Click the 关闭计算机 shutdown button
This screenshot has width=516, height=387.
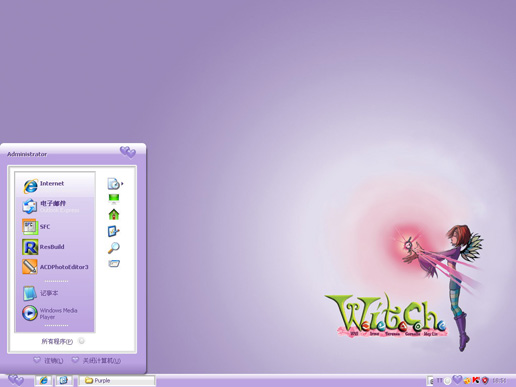96,361
